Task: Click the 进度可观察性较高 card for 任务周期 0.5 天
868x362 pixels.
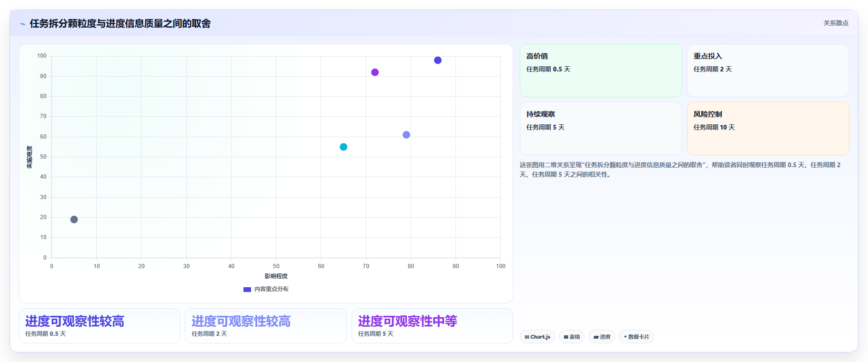Action: pos(99,326)
